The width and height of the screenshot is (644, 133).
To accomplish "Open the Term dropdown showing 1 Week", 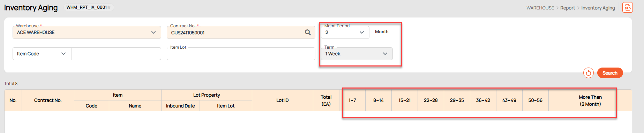I will pyautogui.click(x=357, y=54).
